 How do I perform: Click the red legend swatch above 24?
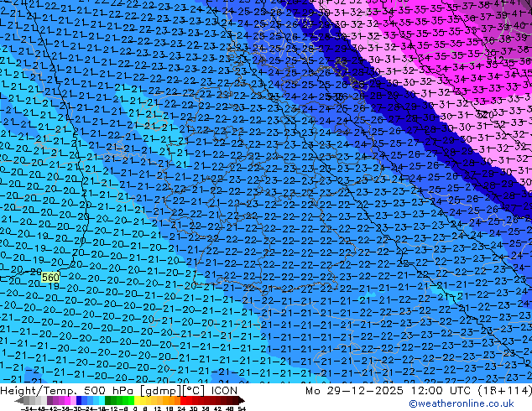[183, 400]
